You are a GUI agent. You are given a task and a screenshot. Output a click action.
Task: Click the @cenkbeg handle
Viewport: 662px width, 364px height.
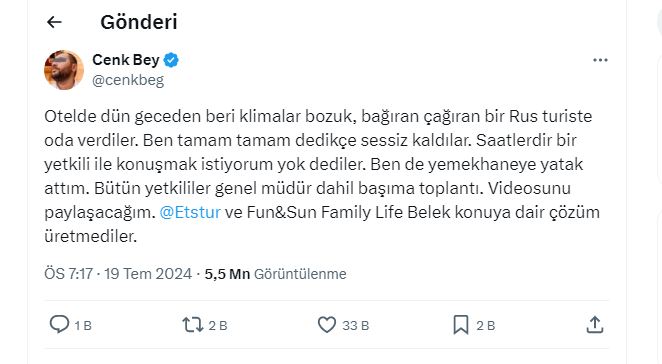pyautogui.click(x=128, y=80)
